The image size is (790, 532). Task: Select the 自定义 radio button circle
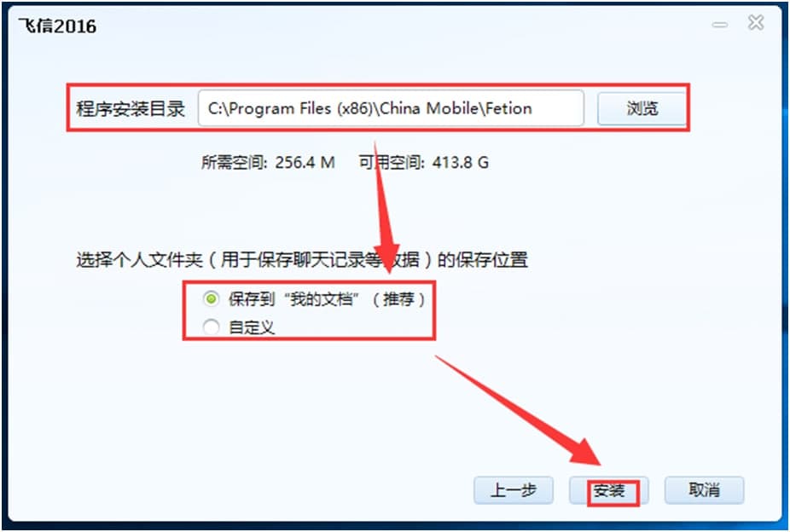tap(211, 327)
